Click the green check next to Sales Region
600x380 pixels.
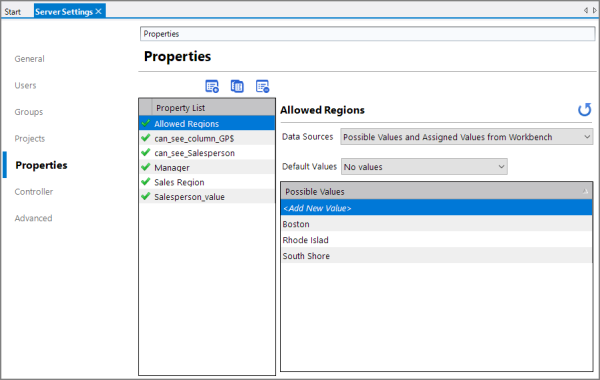[145, 182]
